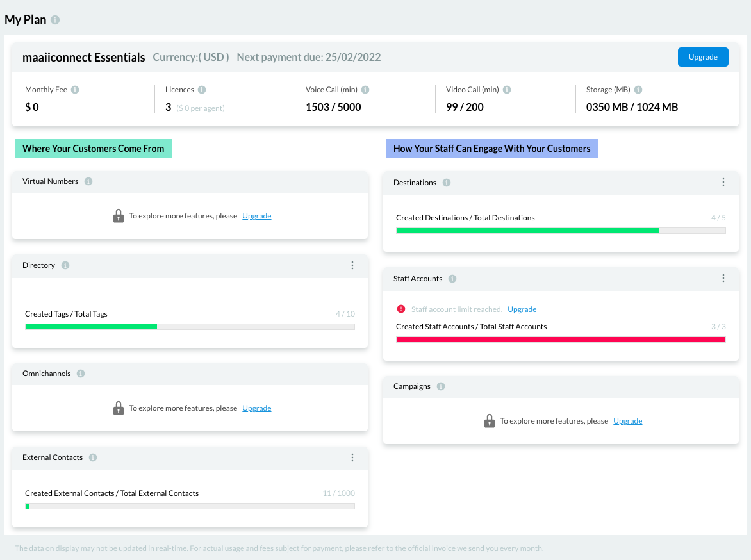The image size is (751, 560).
Task: Click the Video Call (min) info icon
Action: click(x=508, y=90)
